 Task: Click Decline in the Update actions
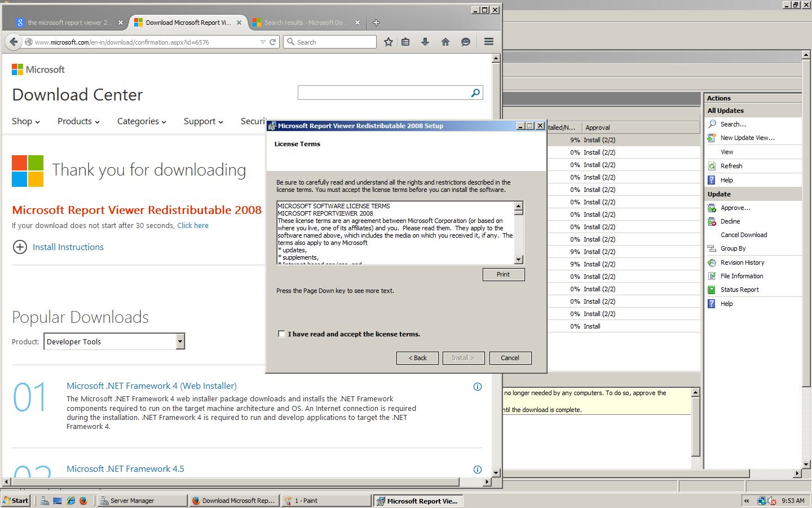[x=730, y=221]
